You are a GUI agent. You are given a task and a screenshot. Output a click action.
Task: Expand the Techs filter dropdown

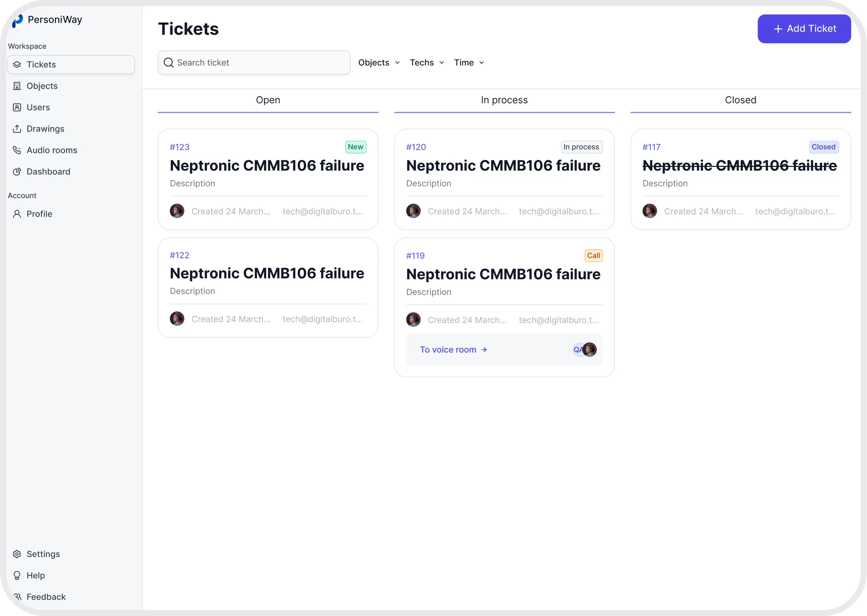click(x=427, y=63)
